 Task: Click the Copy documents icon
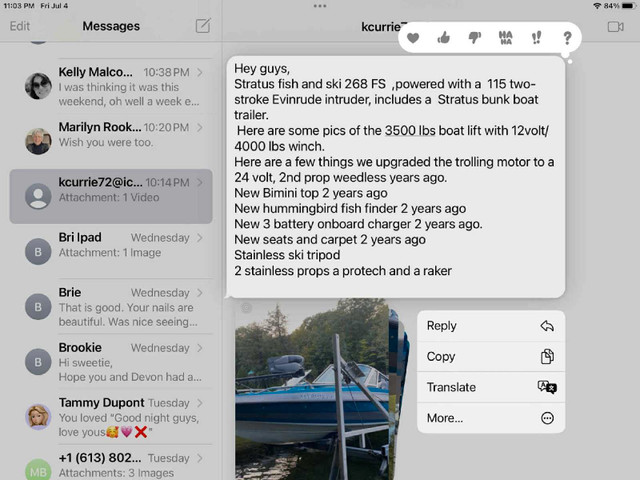[547, 356]
